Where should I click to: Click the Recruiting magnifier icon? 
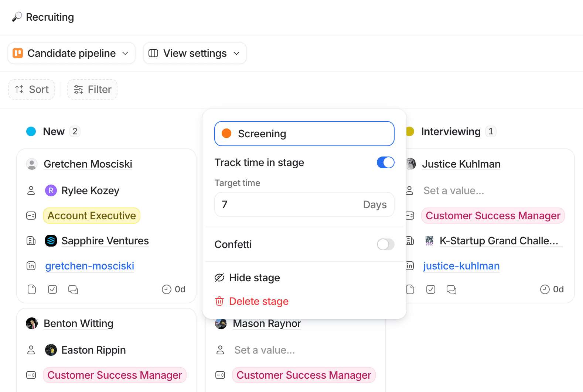(x=17, y=17)
